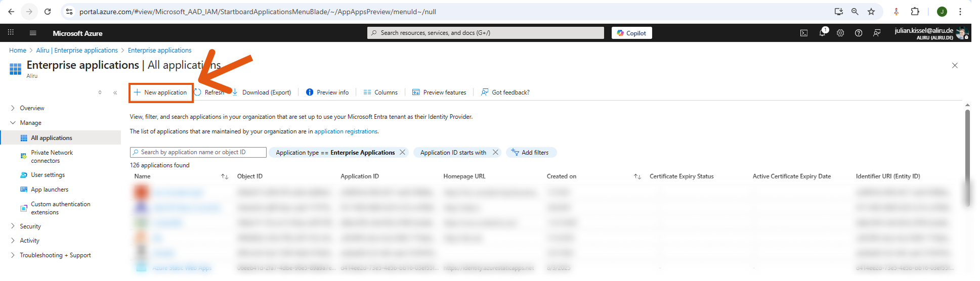This screenshot has height=281, width=980.
Task: Expand the Security section
Action: 13,226
